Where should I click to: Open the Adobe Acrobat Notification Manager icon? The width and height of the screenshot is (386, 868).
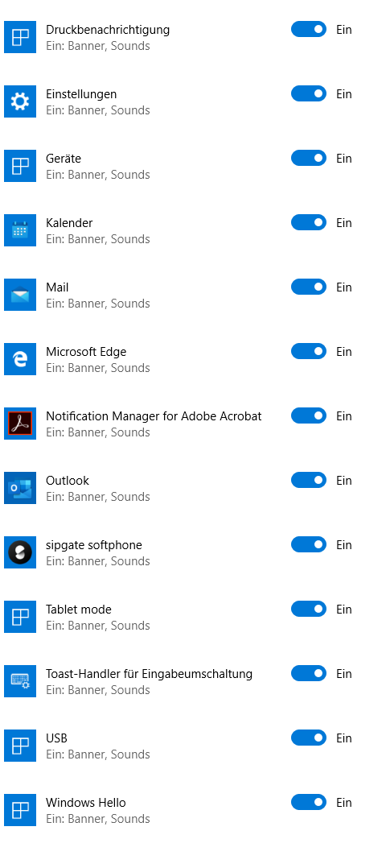click(x=20, y=424)
